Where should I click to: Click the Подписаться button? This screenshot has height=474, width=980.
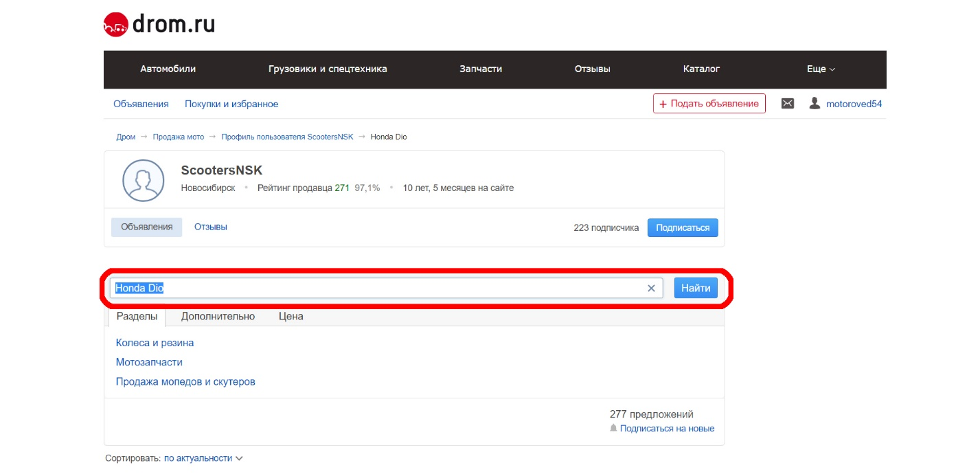click(683, 227)
